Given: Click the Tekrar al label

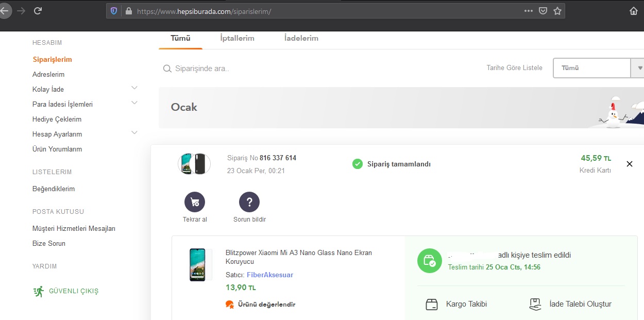Looking at the screenshot, I should [195, 220].
